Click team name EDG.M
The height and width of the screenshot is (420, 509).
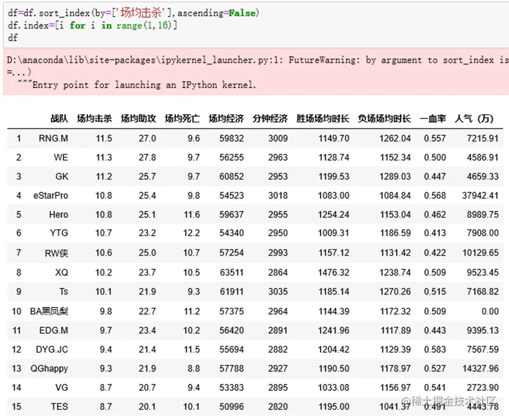click(53, 330)
